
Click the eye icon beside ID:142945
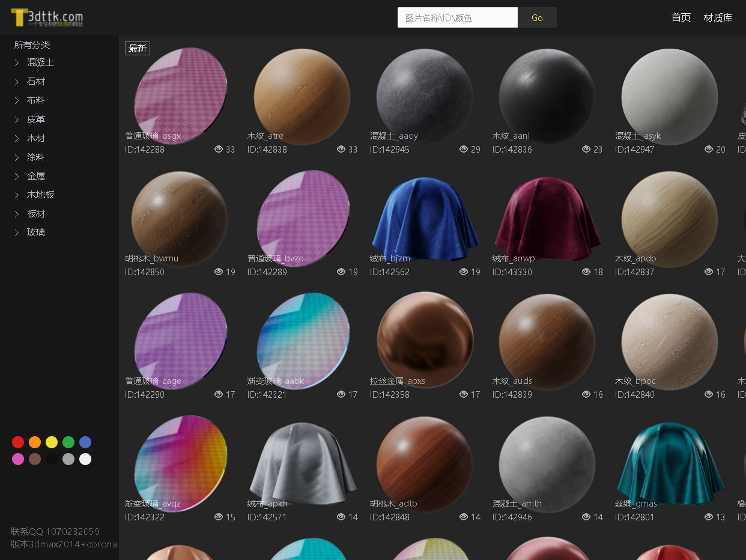(x=464, y=149)
